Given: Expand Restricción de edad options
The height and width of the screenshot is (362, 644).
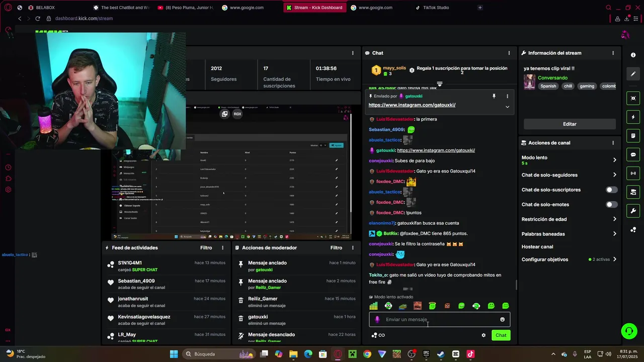Looking at the screenshot, I should [x=614, y=219].
